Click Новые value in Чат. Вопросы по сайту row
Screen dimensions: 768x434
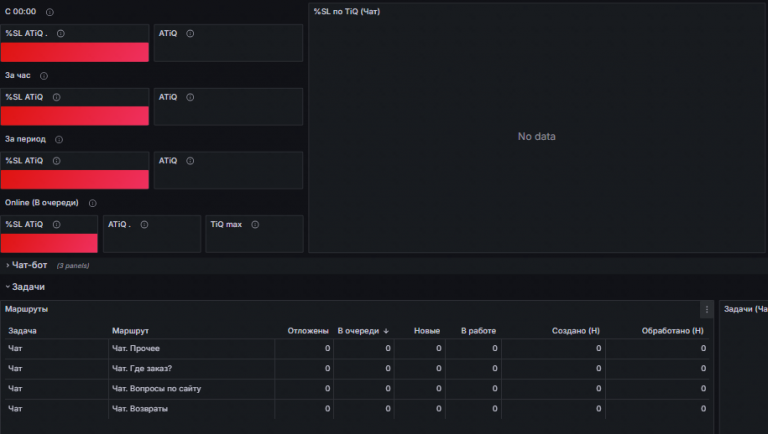pos(439,388)
